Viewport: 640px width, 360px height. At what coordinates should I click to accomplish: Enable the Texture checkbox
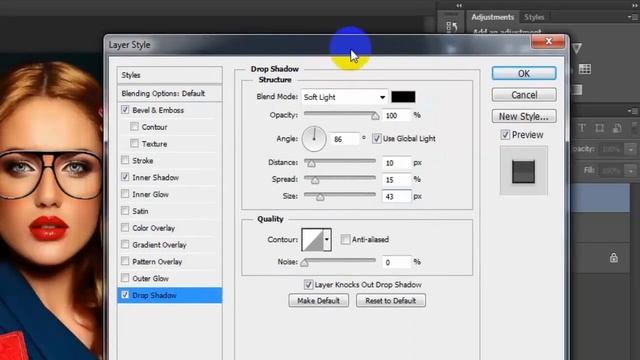coord(134,143)
